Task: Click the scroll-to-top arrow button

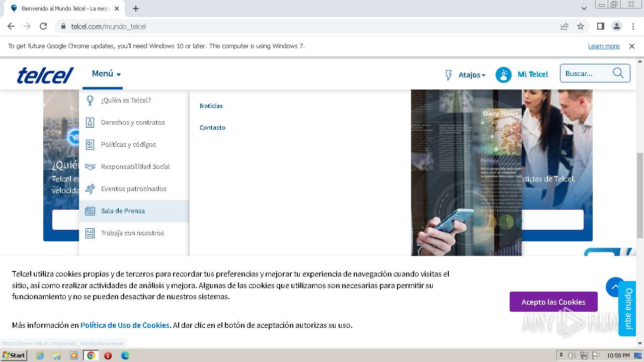Action: (x=615, y=287)
